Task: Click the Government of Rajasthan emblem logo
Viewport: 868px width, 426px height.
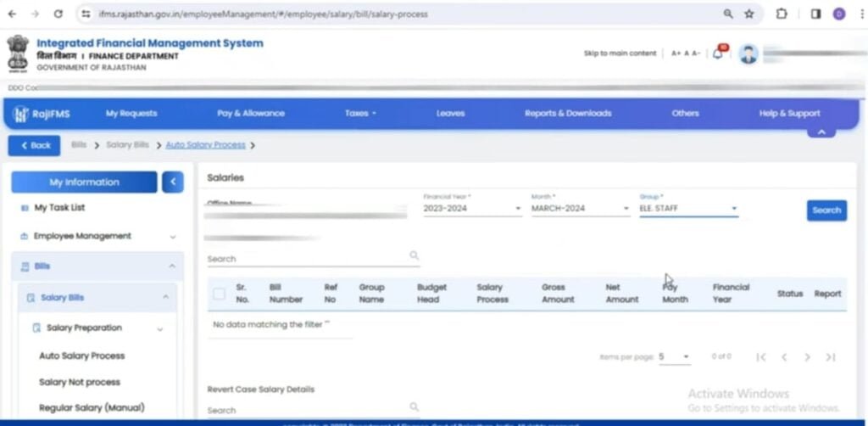Action: pos(18,53)
